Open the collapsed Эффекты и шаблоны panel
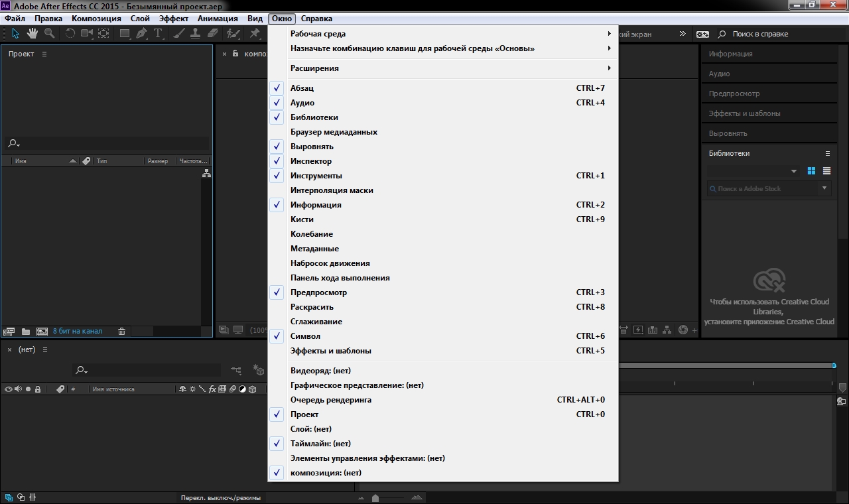Image resolution: width=849 pixels, height=504 pixels. [768, 113]
